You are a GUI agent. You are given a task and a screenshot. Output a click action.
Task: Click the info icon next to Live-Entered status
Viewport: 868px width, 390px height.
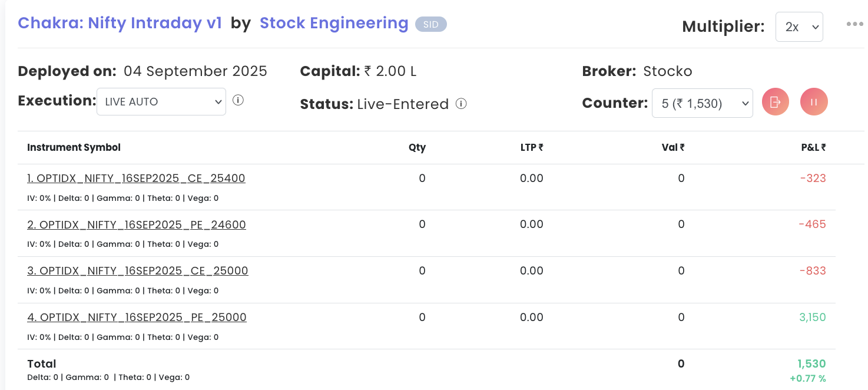462,104
